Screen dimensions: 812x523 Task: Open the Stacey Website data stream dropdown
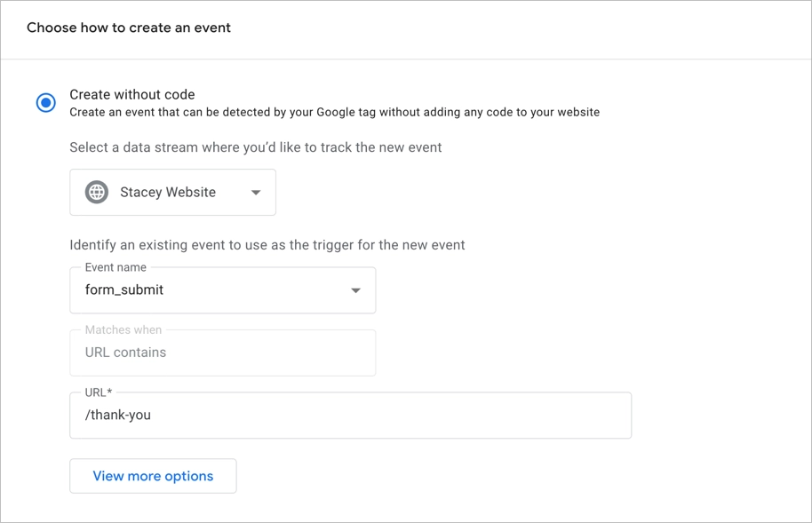[x=172, y=192]
